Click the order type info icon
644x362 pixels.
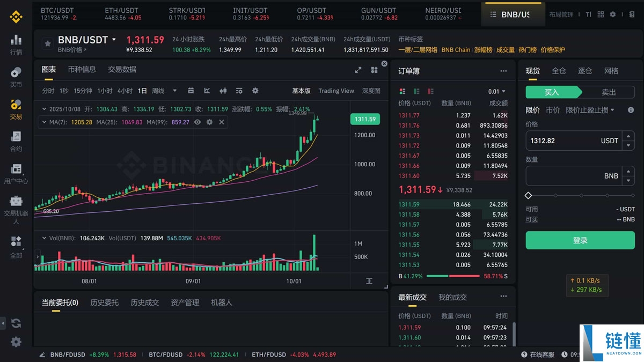631,110
